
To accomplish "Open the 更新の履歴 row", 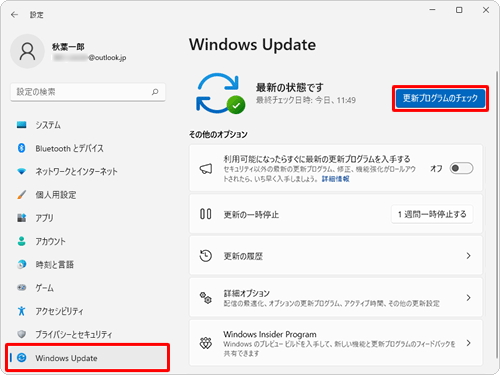I will 336,256.
